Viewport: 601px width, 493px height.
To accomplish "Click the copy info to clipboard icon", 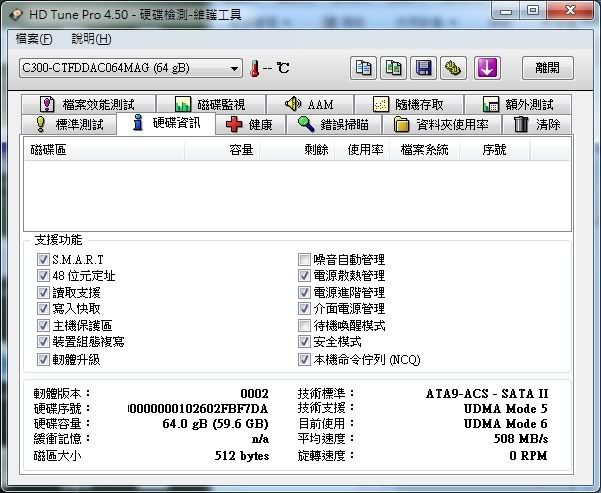I will point(363,68).
